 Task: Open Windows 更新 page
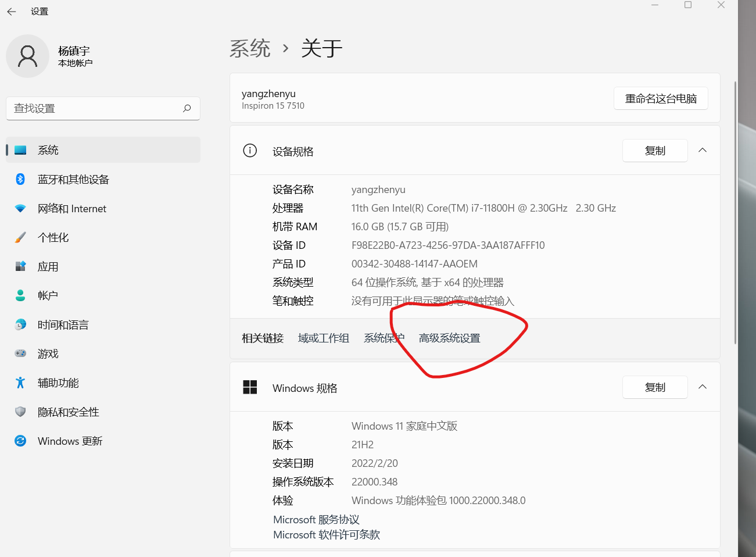coord(103,441)
